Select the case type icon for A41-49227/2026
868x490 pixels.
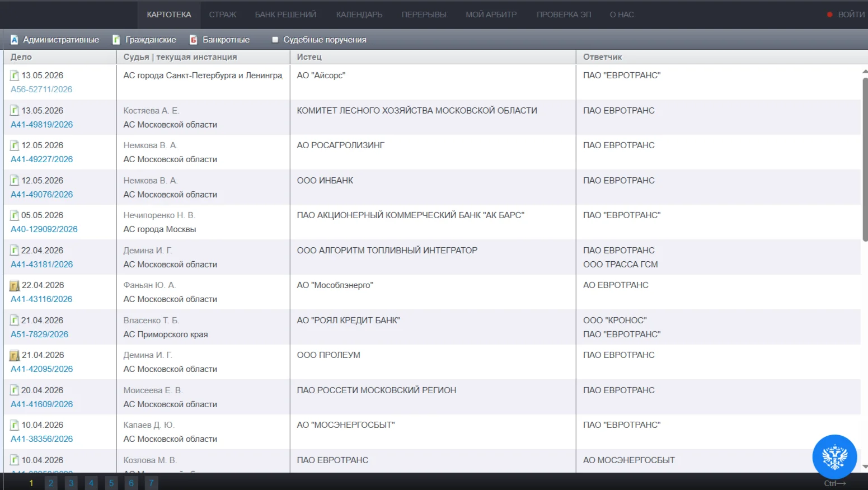(15, 145)
